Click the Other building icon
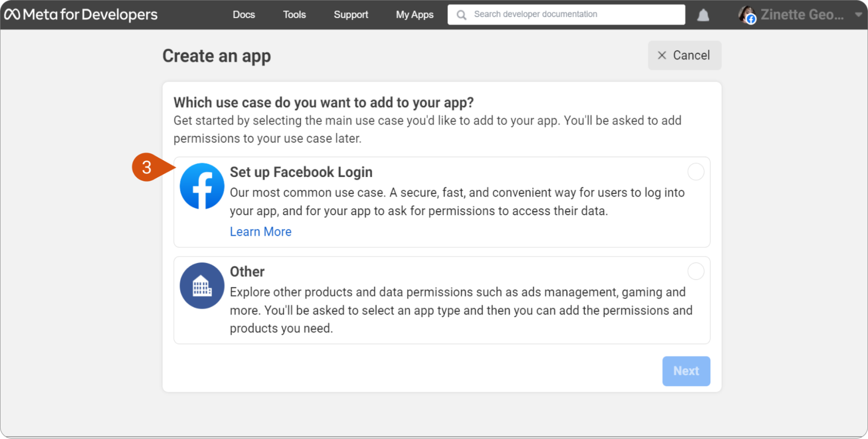Screen dimensions: 868x439 tap(202, 285)
